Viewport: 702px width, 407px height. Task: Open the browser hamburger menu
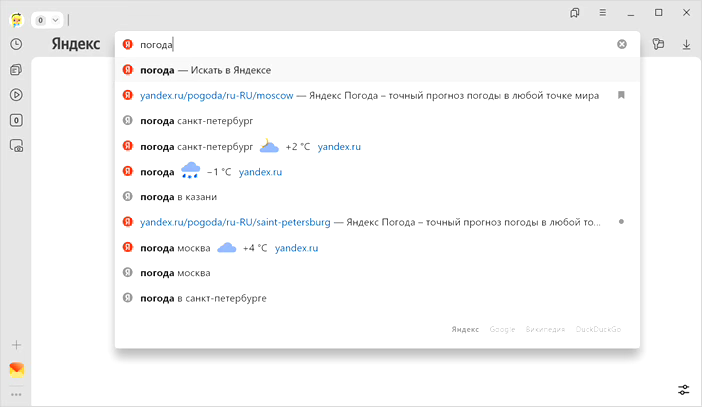click(603, 13)
